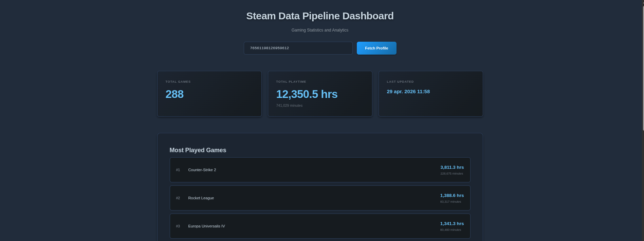The image size is (644, 241).
Task: Click the Fetch Profile button
Action: tap(376, 48)
